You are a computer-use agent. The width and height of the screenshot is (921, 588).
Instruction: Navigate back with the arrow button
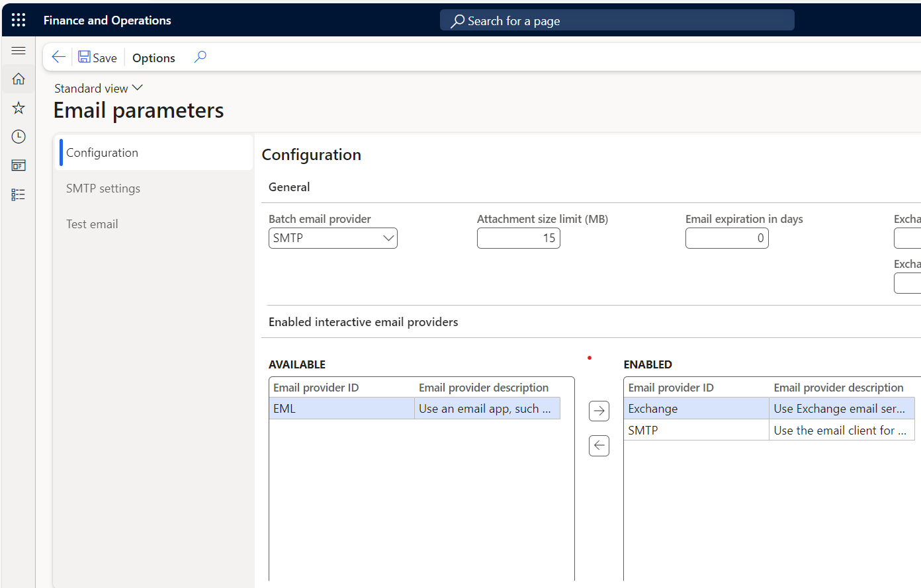pos(58,57)
